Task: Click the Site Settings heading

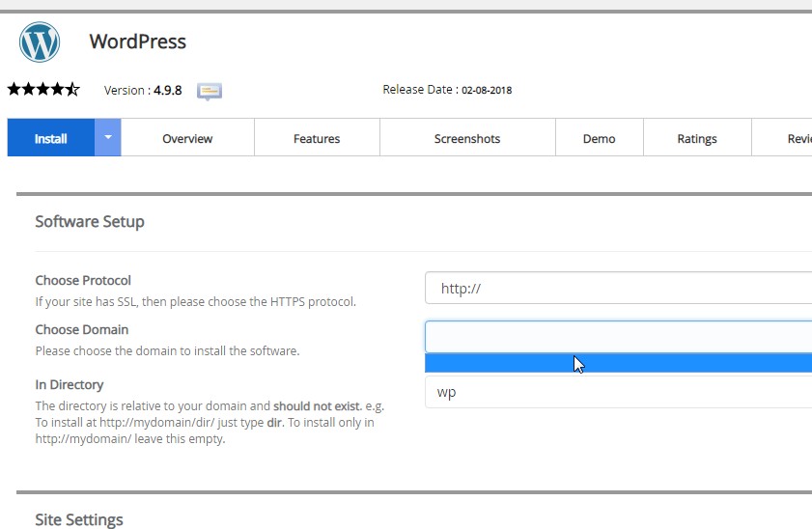Action: [79, 519]
